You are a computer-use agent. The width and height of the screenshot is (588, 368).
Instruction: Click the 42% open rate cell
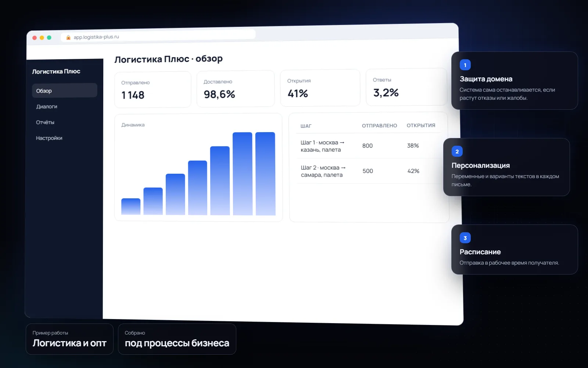[413, 171]
